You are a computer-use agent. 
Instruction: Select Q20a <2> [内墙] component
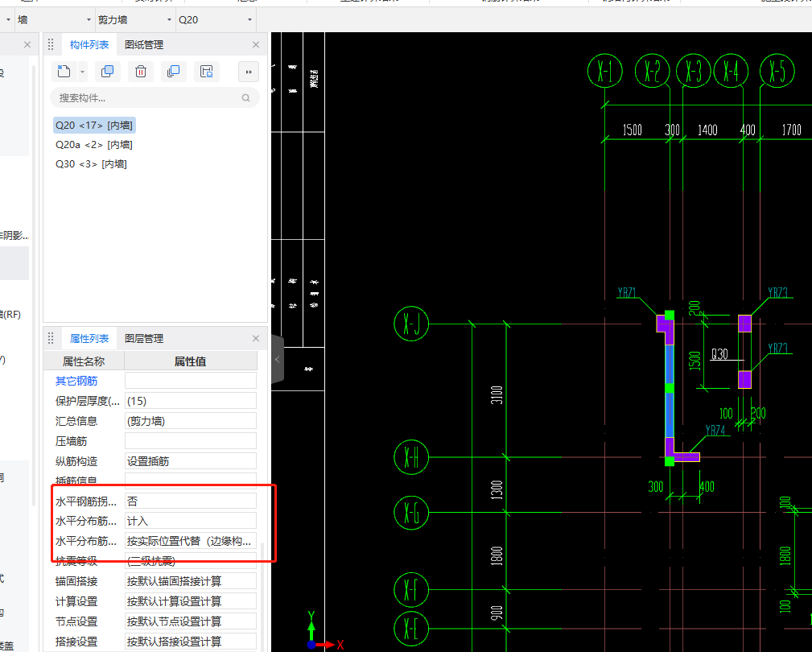(93, 144)
